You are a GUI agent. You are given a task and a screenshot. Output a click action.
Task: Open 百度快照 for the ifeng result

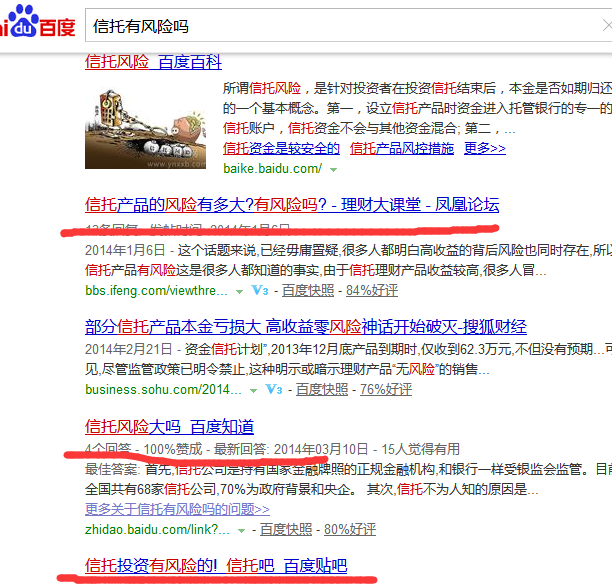[x=308, y=290]
